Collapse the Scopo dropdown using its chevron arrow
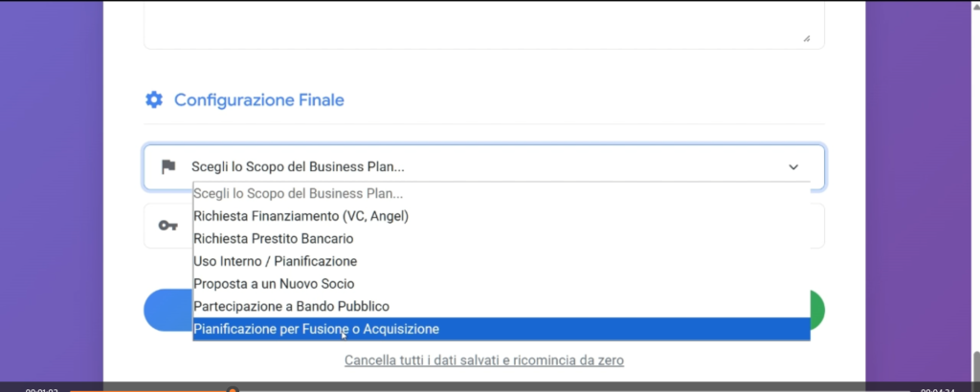This screenshot has width=980, height=392. [793, 167]
